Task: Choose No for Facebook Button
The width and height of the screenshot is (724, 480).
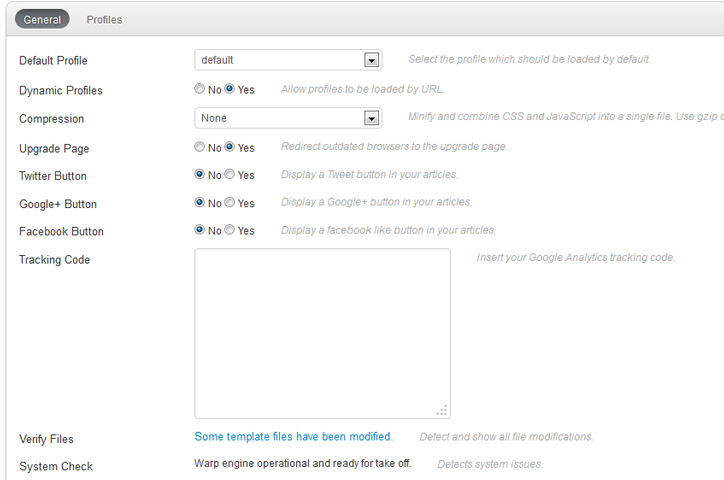Action: click(x=200, y=230)
